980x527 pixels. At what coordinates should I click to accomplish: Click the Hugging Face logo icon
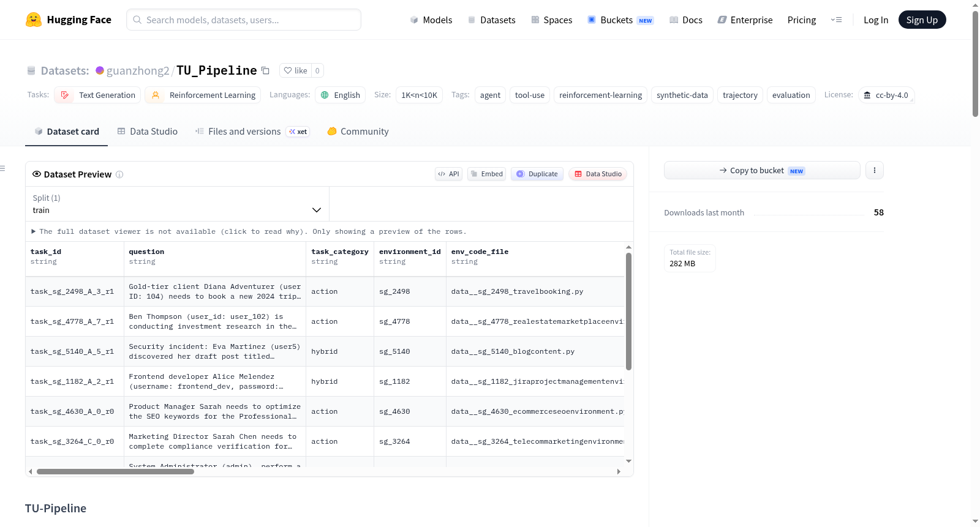click(x=34, y=20)
